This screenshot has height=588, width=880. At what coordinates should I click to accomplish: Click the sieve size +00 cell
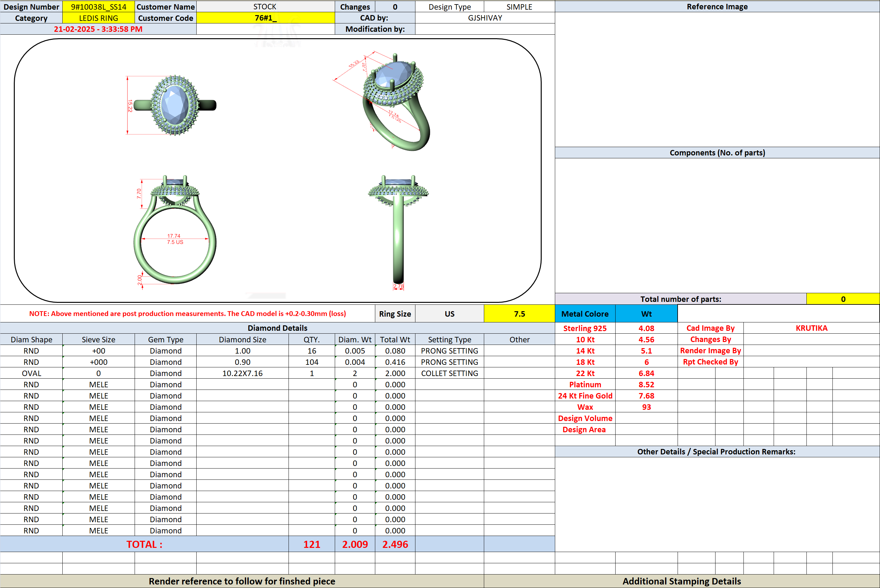pyautogui.click(x=98, y=351)
